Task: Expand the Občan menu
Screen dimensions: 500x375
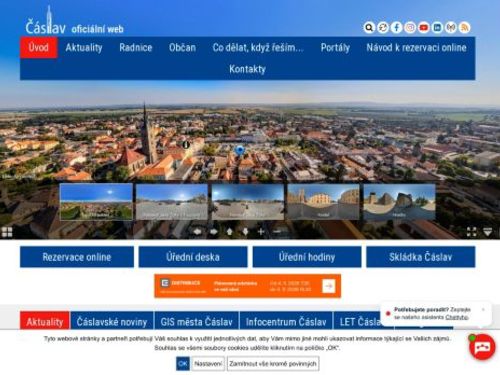Action: click(182, 48)
